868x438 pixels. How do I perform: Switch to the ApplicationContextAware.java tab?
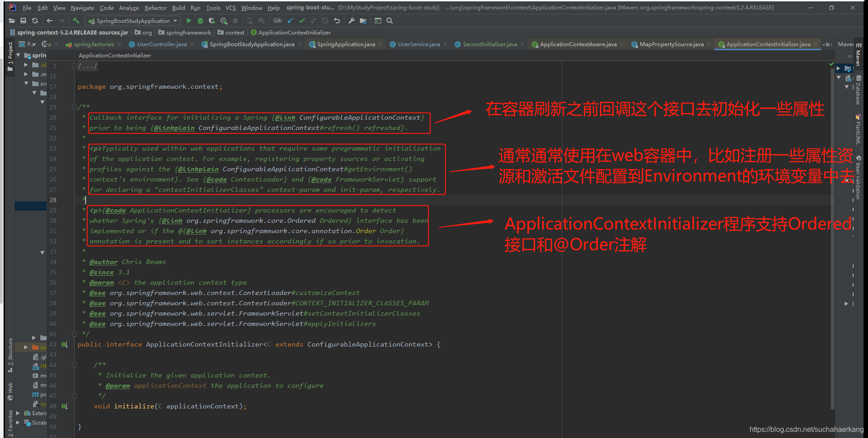(x=578, y=44)
